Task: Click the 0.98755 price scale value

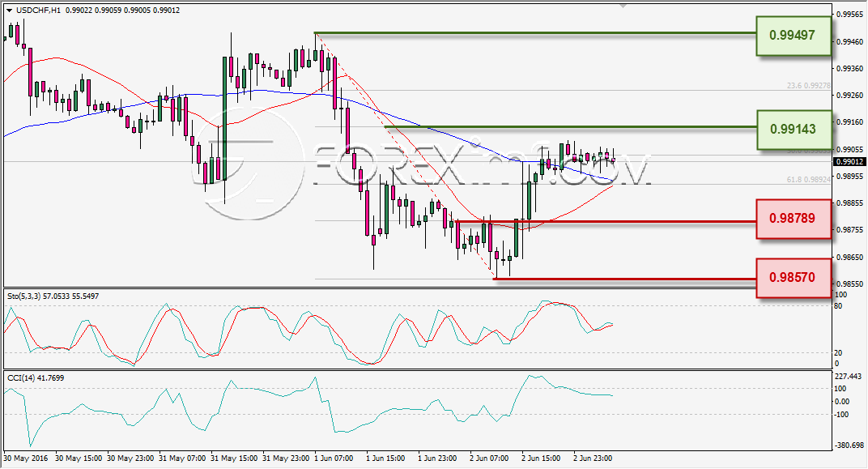Action: (x=849, y=230)
